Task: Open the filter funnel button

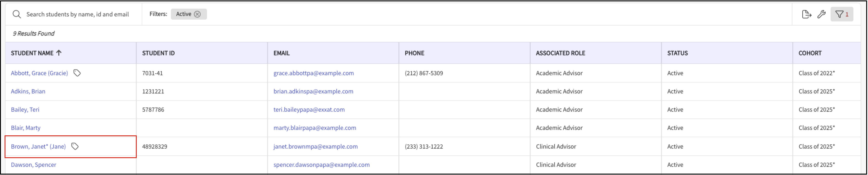Action: [841, 14]
